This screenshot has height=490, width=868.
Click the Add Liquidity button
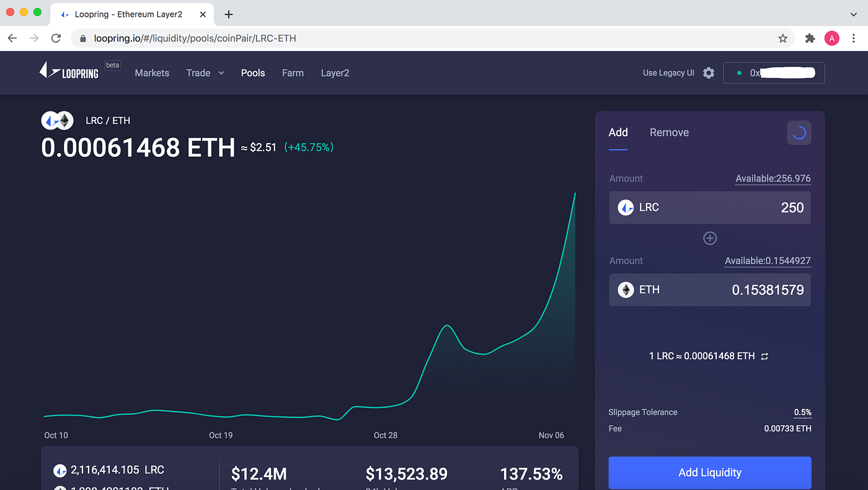tap(710, 473)
